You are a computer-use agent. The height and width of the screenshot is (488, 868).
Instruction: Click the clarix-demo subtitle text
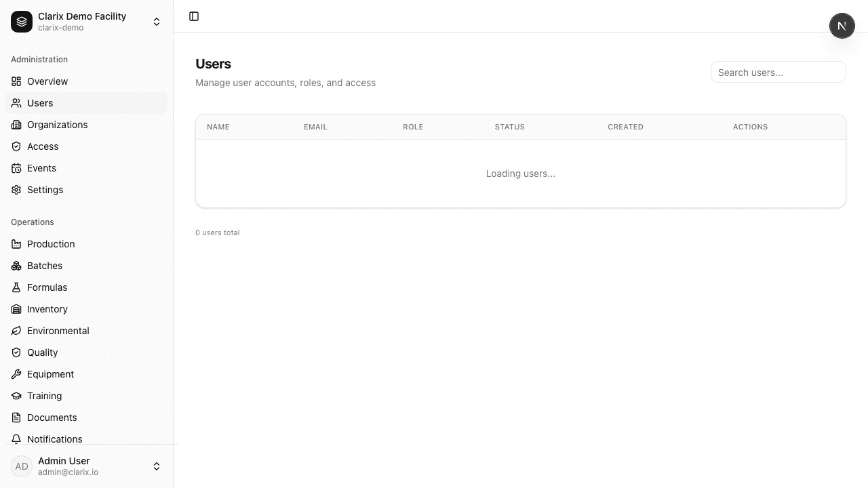pyautogui.click(x=61, y=28)
